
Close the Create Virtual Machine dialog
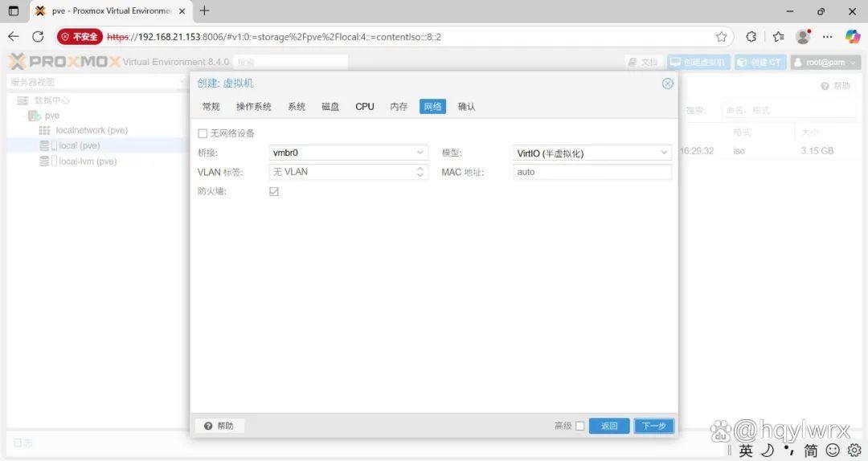pyautogui.click(x=668, y=84)
